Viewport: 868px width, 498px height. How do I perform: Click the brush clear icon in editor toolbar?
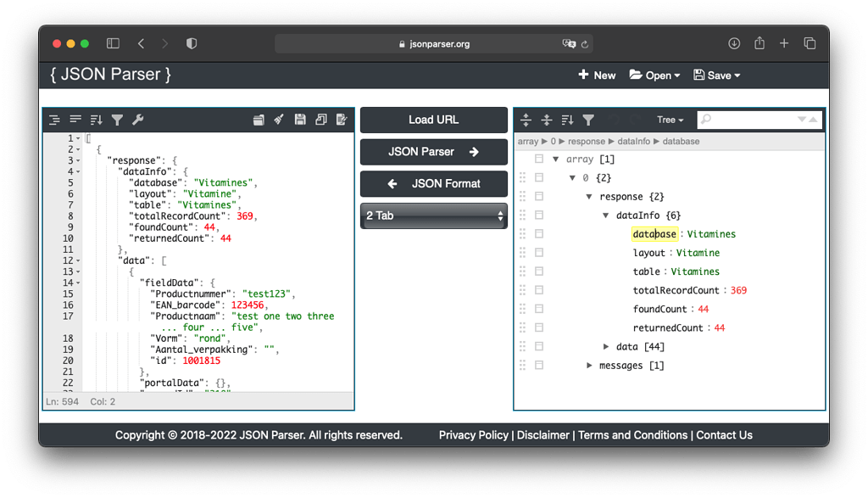click(x=279, y=120)
